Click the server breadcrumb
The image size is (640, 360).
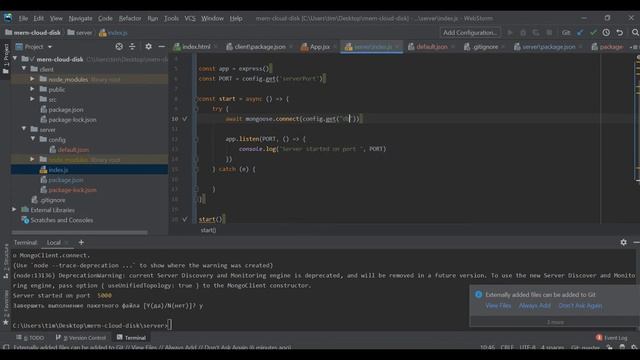click(80, 33)
